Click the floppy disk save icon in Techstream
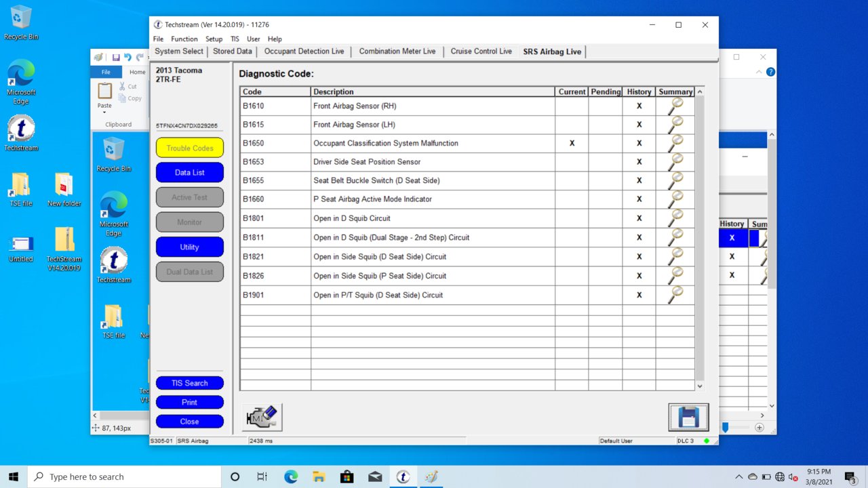Image resolution: width=868 pixels, height=488 pixels. 688,417
